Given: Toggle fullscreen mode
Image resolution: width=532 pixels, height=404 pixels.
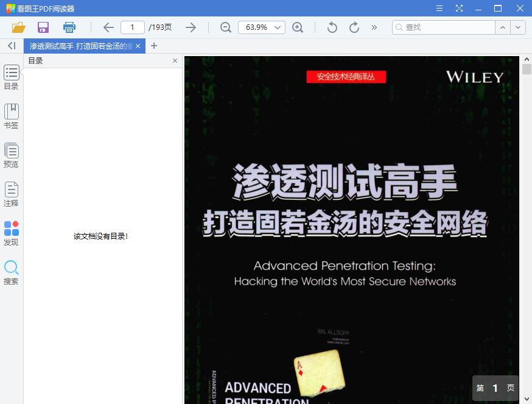Looking at the screenshot, I should (x=459, y=8).
